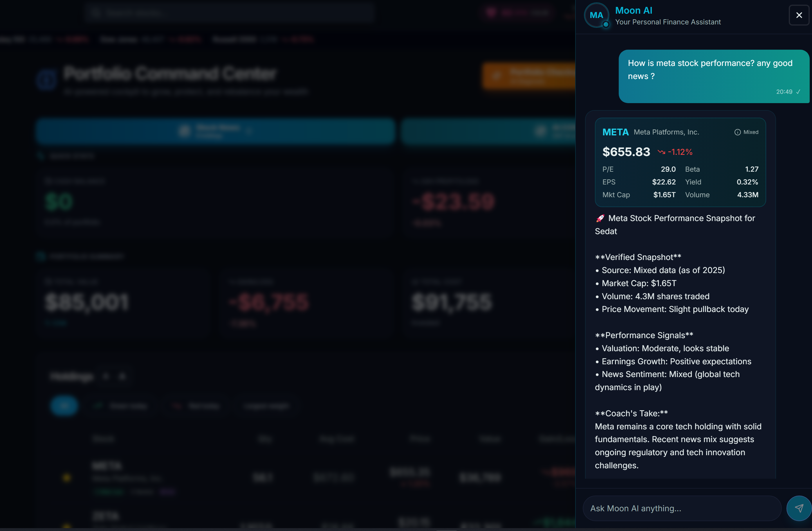The height and width of the screenshot is (531, 812).
Task: Click the rocket icon in the snapshot header
Action: [600, 218]
